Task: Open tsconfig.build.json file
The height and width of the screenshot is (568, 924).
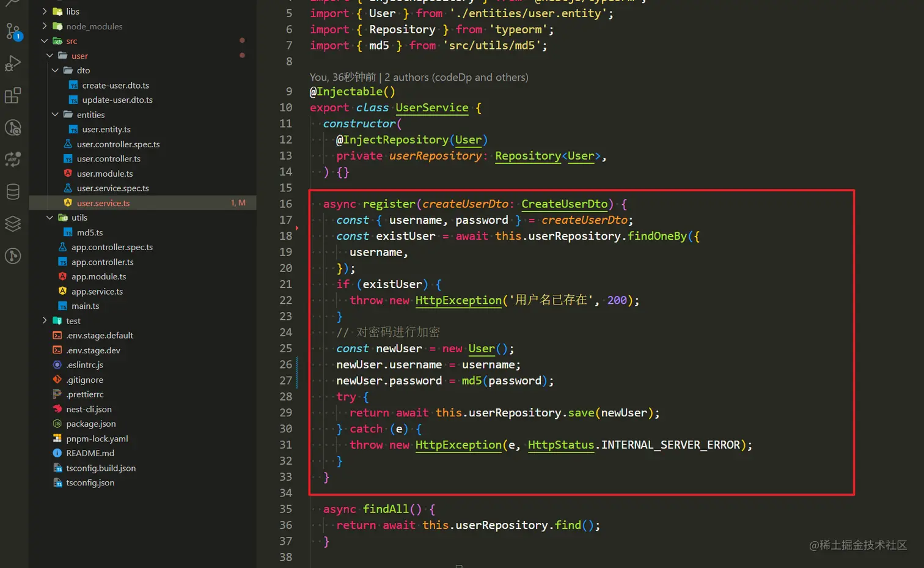Action: [101, 468]
